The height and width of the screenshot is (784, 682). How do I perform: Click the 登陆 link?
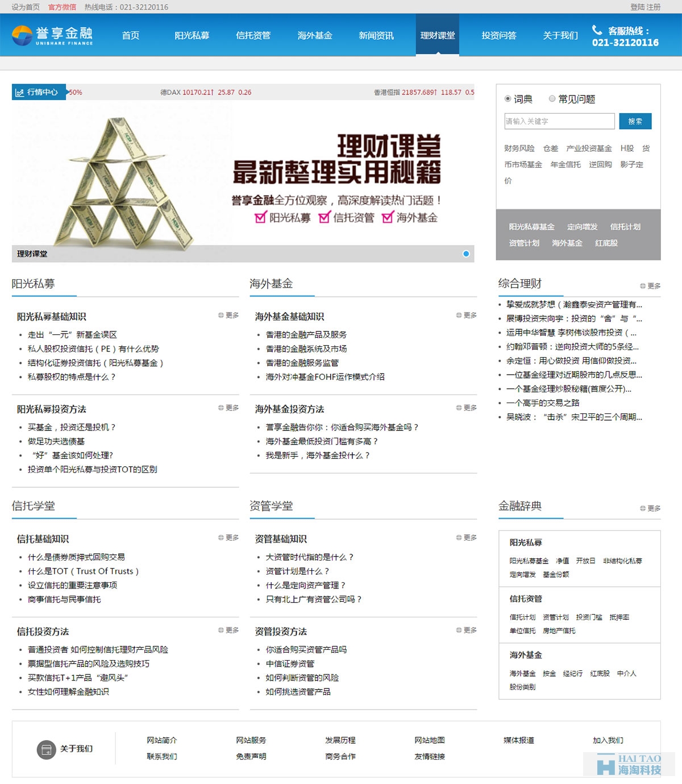(x=638, y=7)
